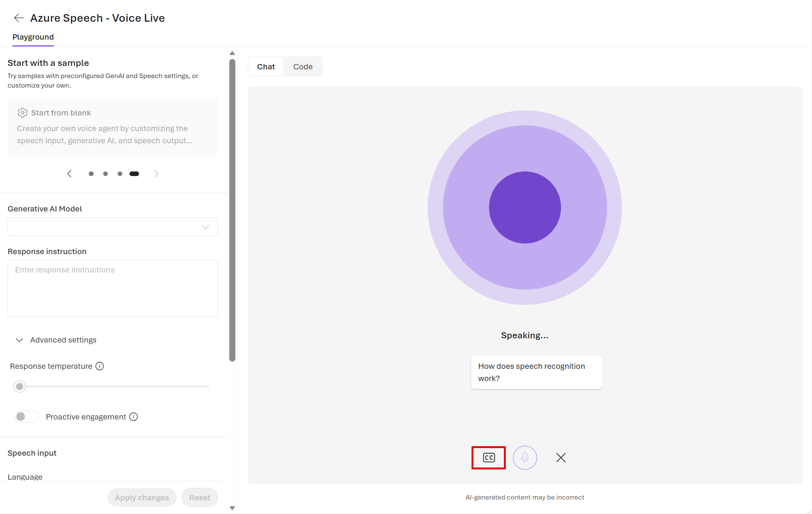Enable the Proactive engagement toggle
Screen dimensions: 812x514
click(x=27, y=417)
